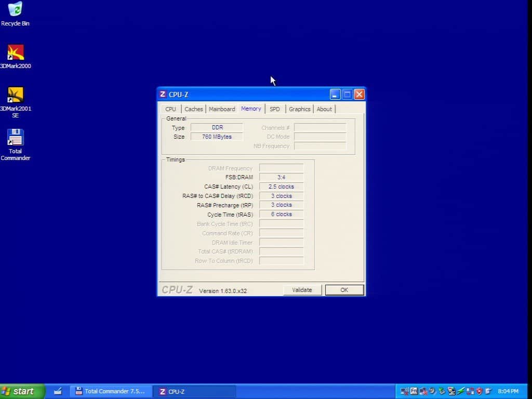
Task: Click the CPU-Z taskbar button
Action: (x=194, y=391)
